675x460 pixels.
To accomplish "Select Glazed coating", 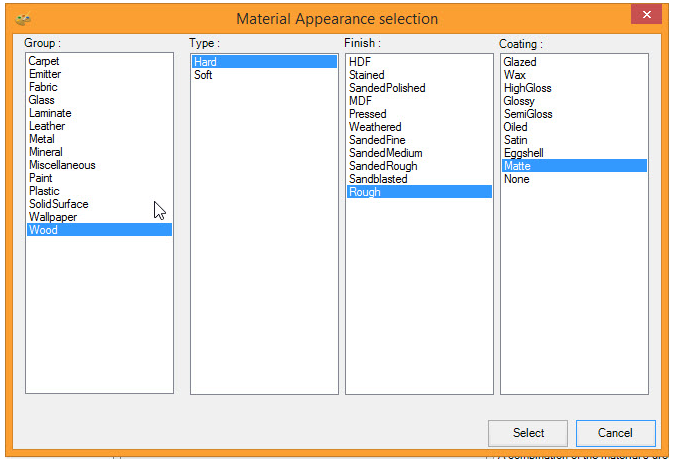I will [x=520, y=62].
